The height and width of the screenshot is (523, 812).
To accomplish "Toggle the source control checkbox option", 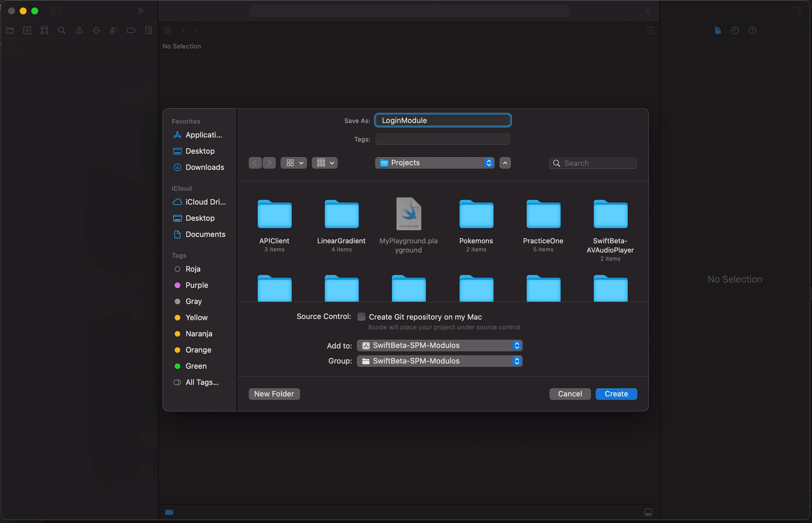I will point(361,316).
